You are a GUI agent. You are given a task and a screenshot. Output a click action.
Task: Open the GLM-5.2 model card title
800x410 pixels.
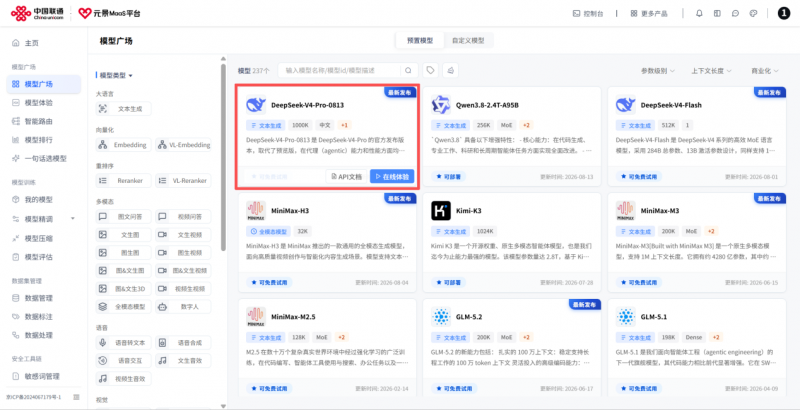pos(470,317)
